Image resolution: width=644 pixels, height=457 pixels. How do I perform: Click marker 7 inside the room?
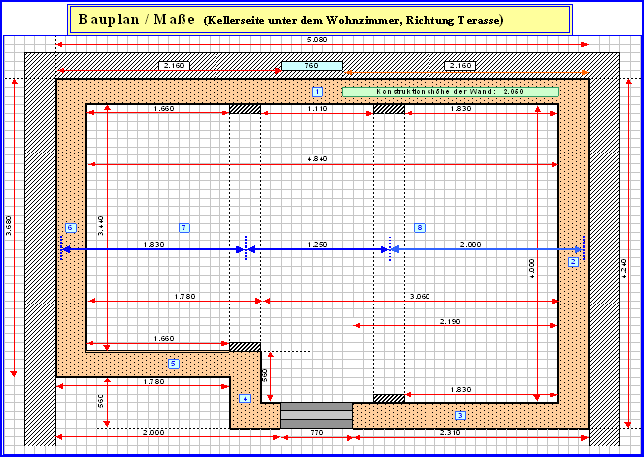(183, 228)
